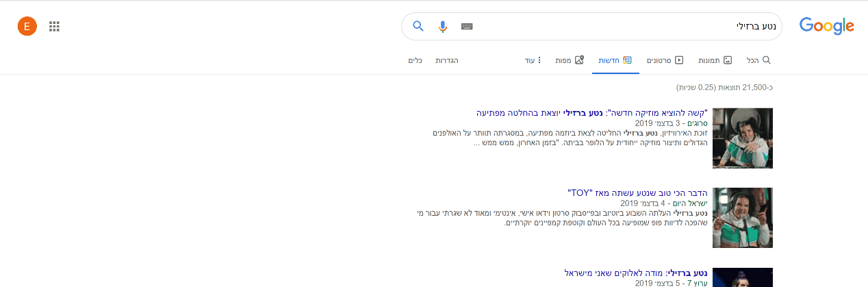Open the headline mentioning "TOY"
Image resolution: width=868 pixels, height=287 pixels.
click(x=637, y=192)
